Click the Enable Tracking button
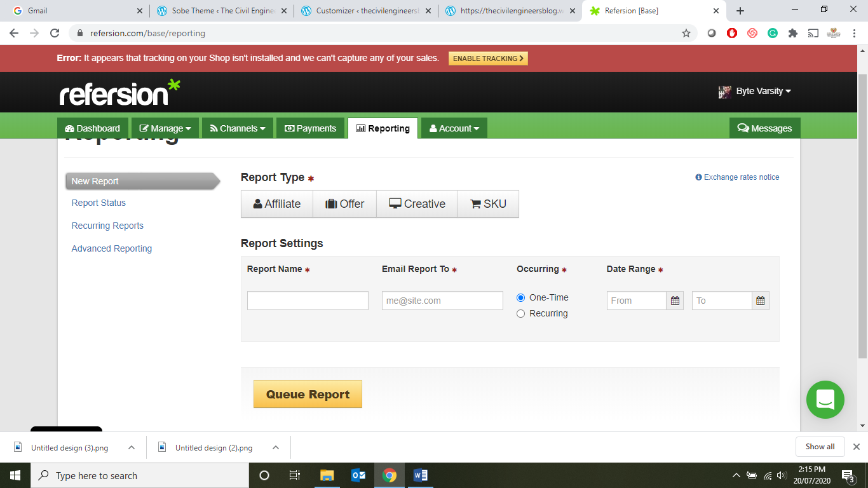This screenshot has height=488, width=868. (488, 58)
